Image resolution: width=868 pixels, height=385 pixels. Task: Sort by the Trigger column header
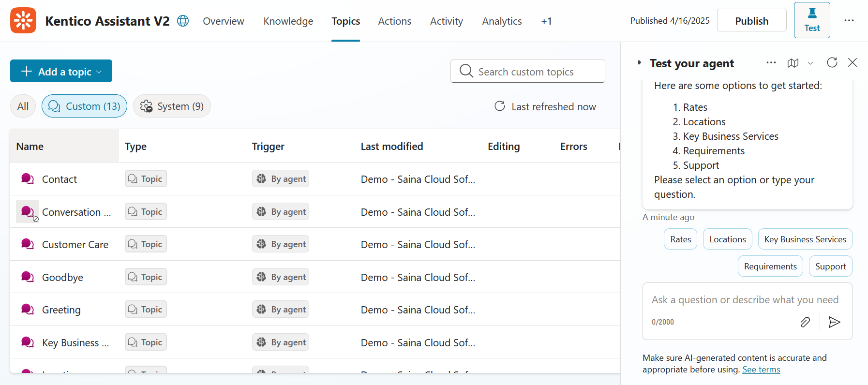268,146
